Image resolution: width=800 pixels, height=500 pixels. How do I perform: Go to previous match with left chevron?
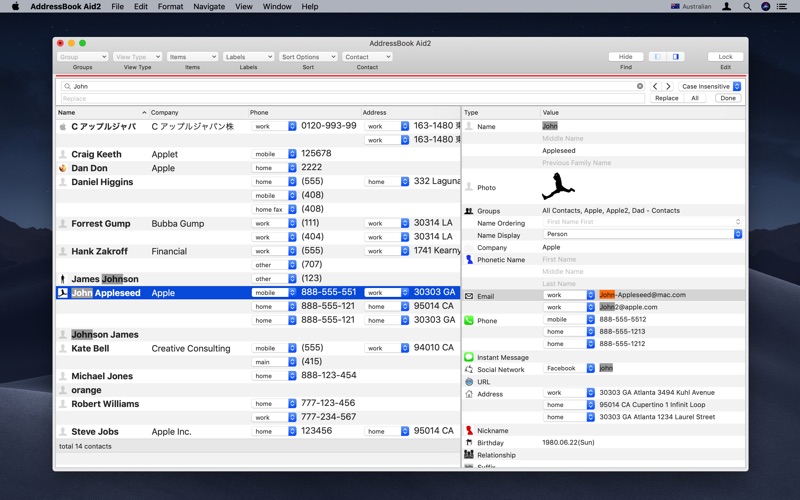(x=655, y=86)
